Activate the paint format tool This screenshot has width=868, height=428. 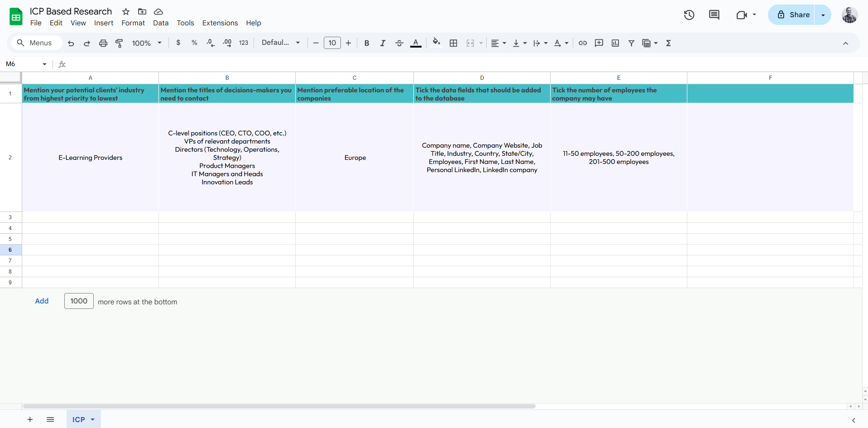pyautogui.click(x=120, y=43)
